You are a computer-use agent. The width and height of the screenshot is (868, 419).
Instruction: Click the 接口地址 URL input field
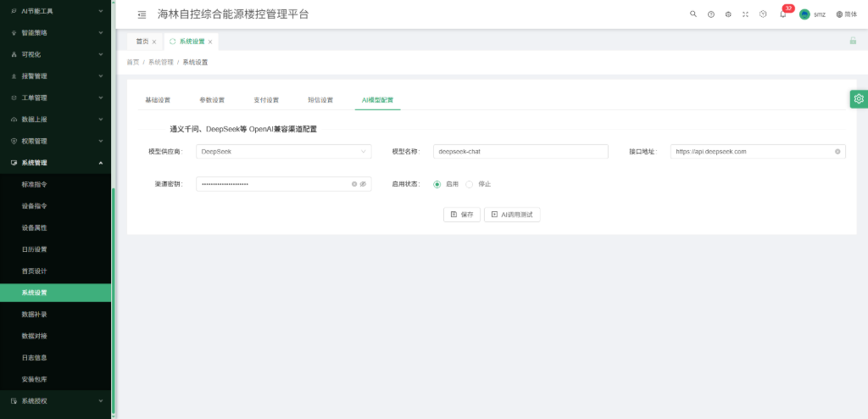(x=758, y=151)
